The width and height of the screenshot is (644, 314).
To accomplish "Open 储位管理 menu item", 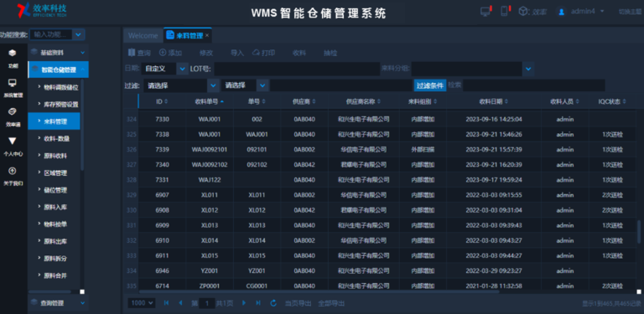I will click(x=55, y=190).
